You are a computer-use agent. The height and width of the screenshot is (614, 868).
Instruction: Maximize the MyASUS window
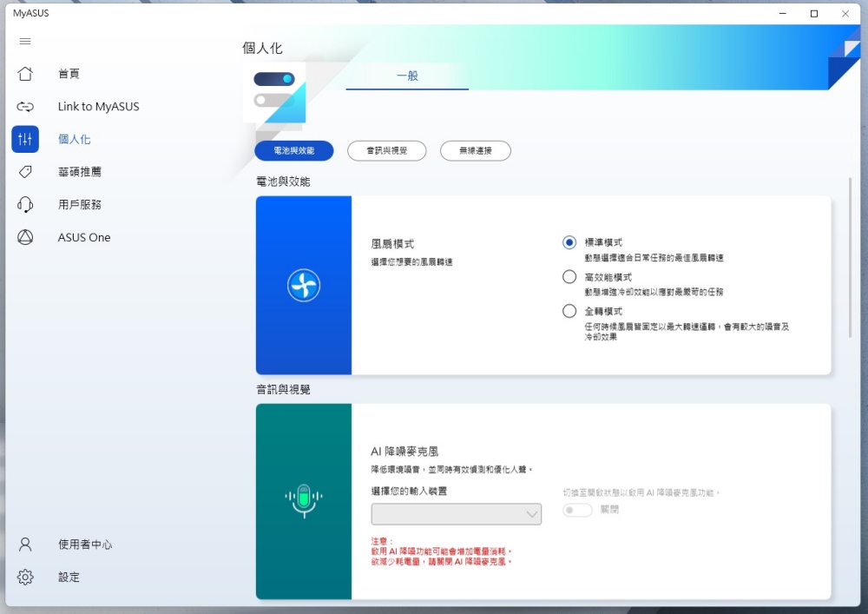[814, 14]
